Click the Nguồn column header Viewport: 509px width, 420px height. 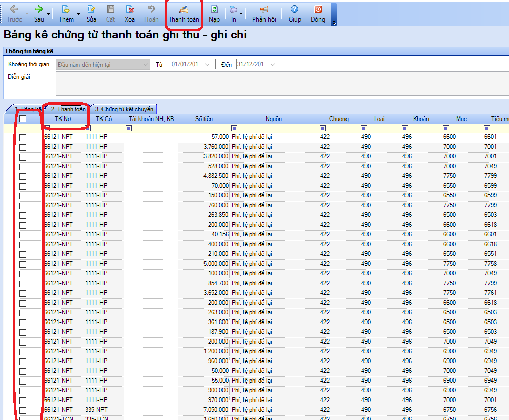coord(274,119)
